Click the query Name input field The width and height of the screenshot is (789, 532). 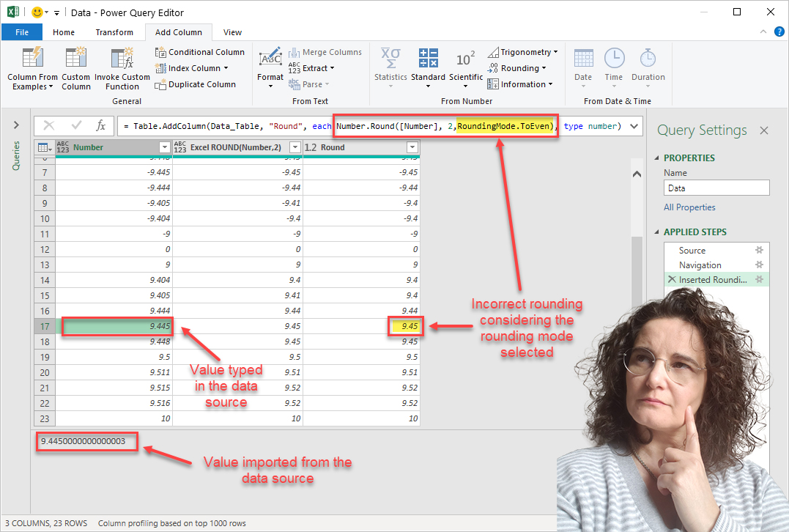(716, 188)
